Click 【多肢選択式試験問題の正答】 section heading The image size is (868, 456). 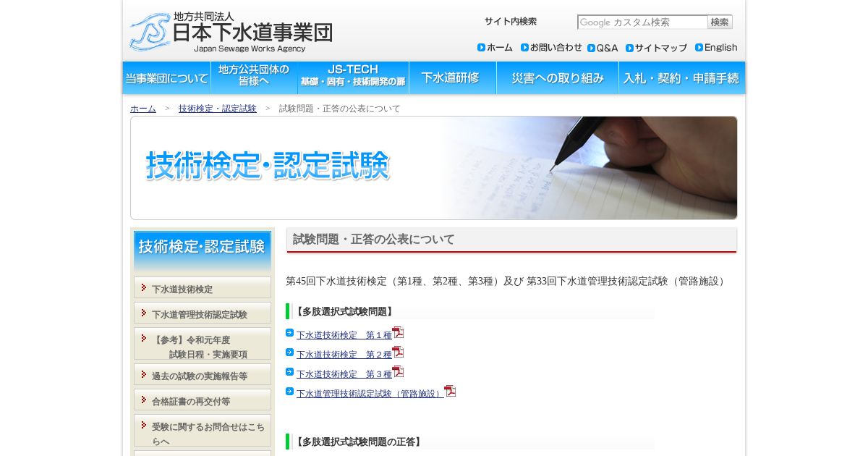click(x=359, y=442)
